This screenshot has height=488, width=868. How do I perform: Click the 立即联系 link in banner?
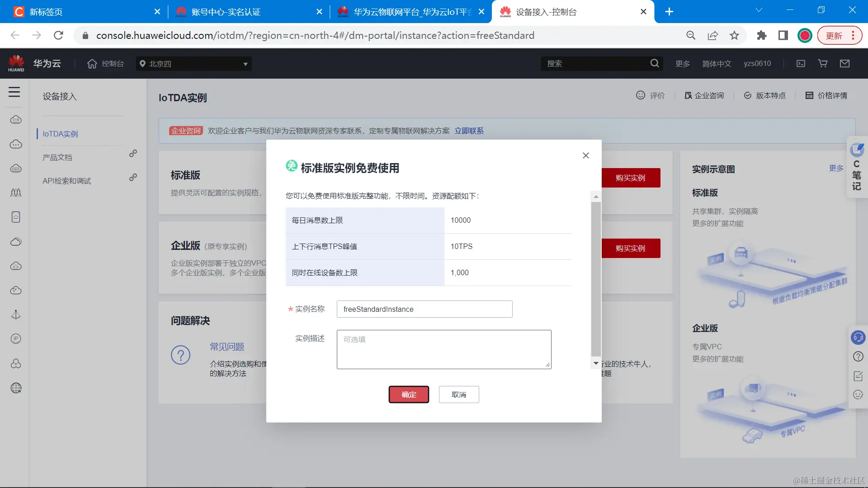pyautogui.click(x=469, y=131)
